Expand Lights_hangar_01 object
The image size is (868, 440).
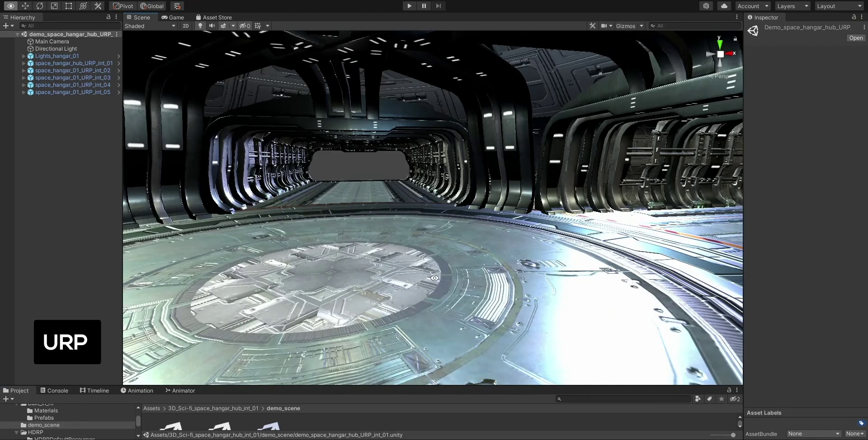click(x=24, y=56)
